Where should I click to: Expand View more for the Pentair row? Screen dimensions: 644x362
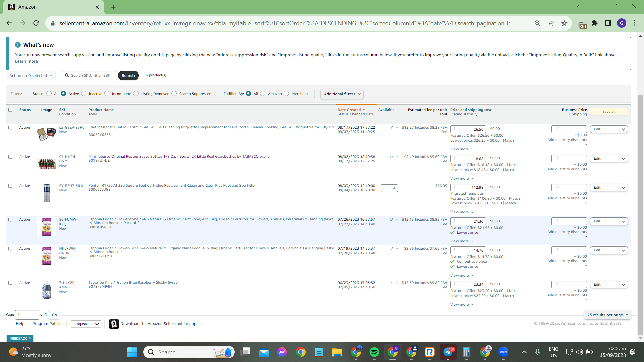tap(462, 212)
